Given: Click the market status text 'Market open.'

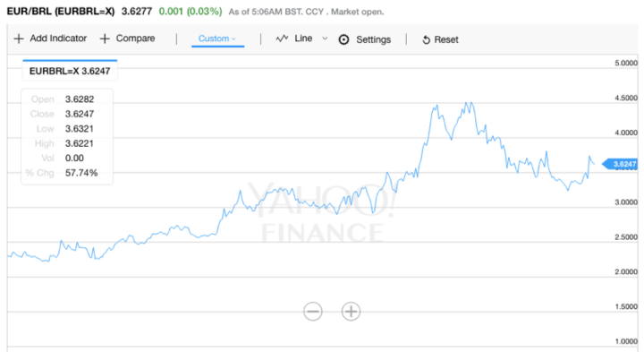Looking at the screenshot, I should 357,12.
